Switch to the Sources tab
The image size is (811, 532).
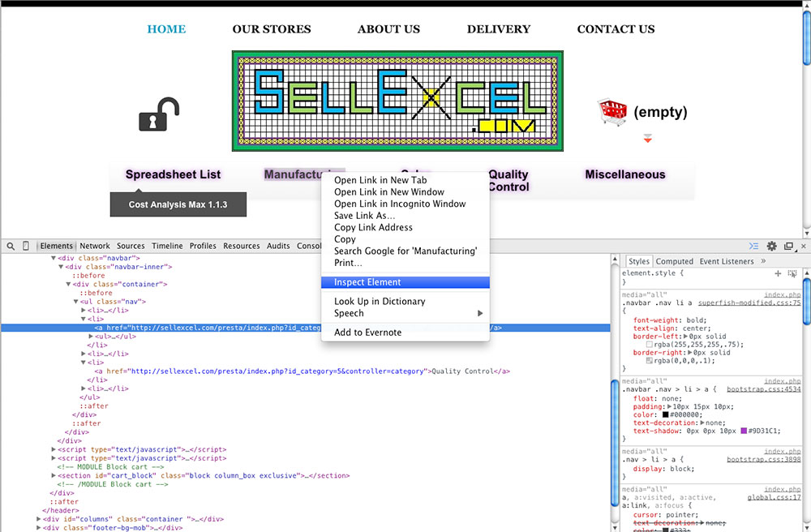click(131, 246)
